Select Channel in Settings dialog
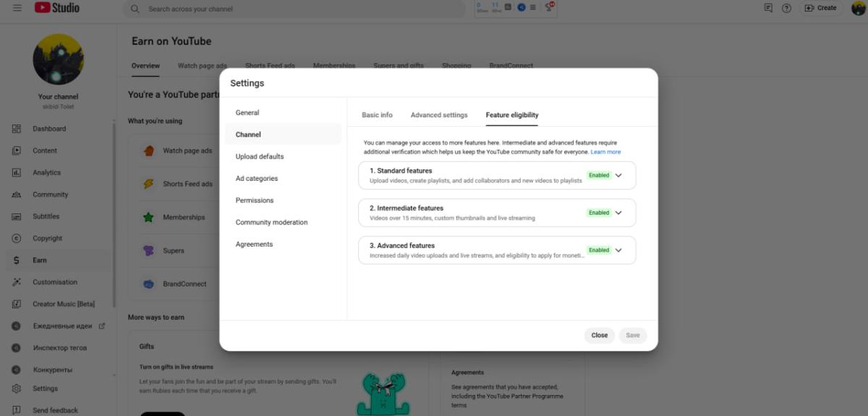Image resolution: width=868 pixels, height=416 pixels. tap(283, 135)
